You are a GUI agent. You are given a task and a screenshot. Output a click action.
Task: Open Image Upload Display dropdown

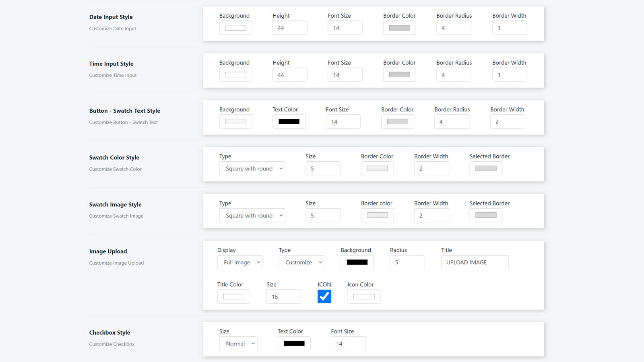click(x=239, y=262)
